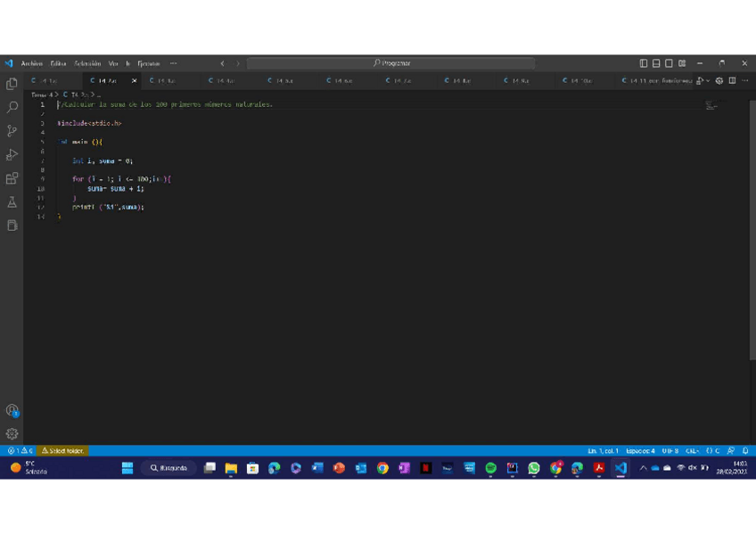756x534 pixels.
Task: Open the Explorer view in activity bar
Action: (x=12, y=84)
